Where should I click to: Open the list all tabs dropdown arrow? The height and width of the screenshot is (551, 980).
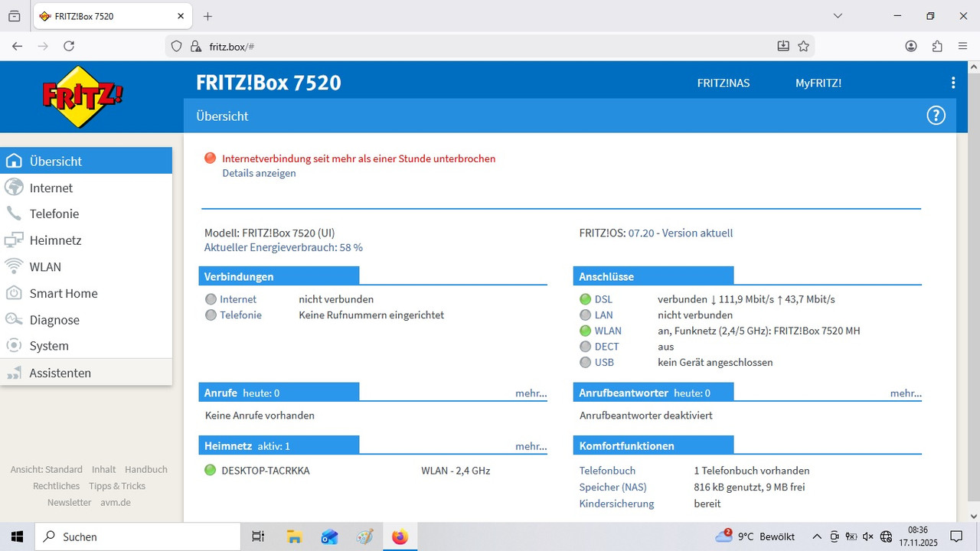point(838,16)
